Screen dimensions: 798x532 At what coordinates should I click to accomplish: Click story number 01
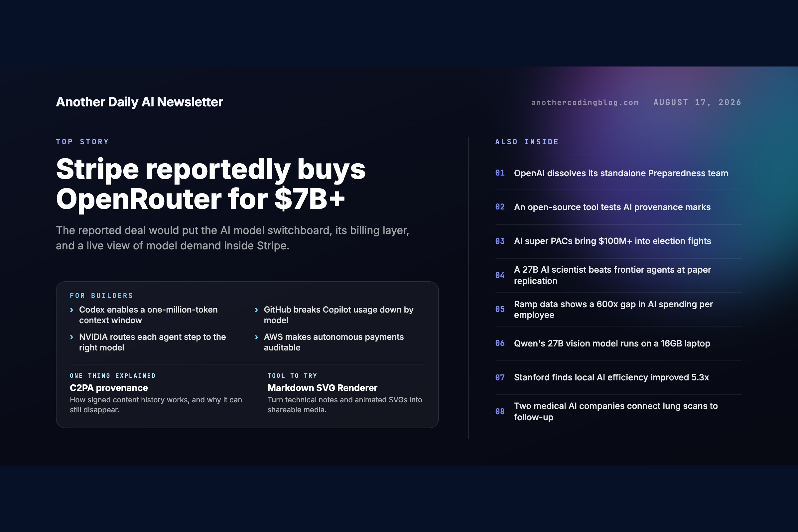(x=500, y=173)
